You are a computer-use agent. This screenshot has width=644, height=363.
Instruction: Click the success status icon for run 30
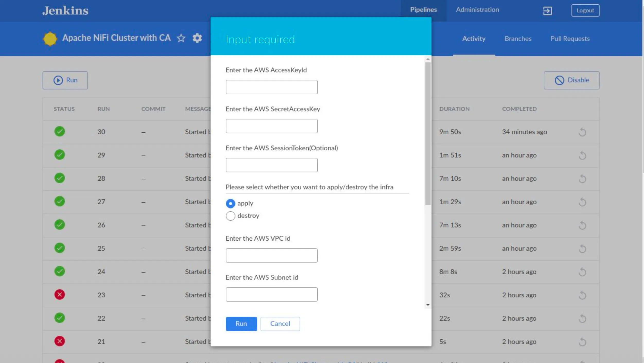(x=59, y=131)
